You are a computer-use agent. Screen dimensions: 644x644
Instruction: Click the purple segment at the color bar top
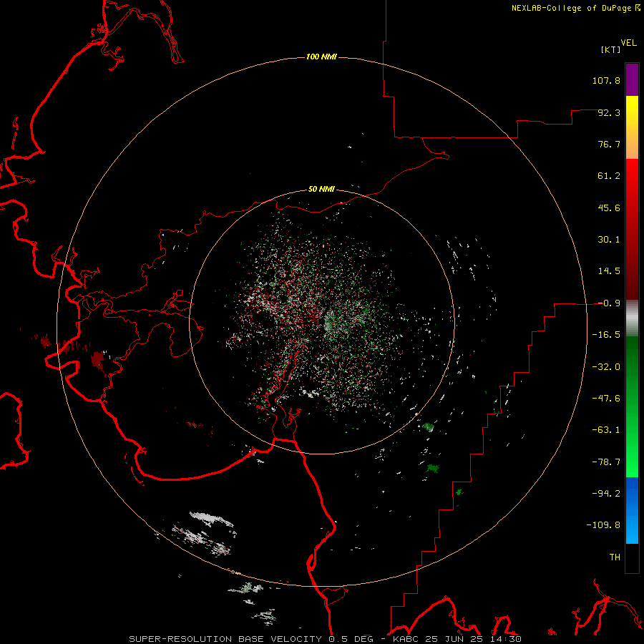tap(632, 79)
